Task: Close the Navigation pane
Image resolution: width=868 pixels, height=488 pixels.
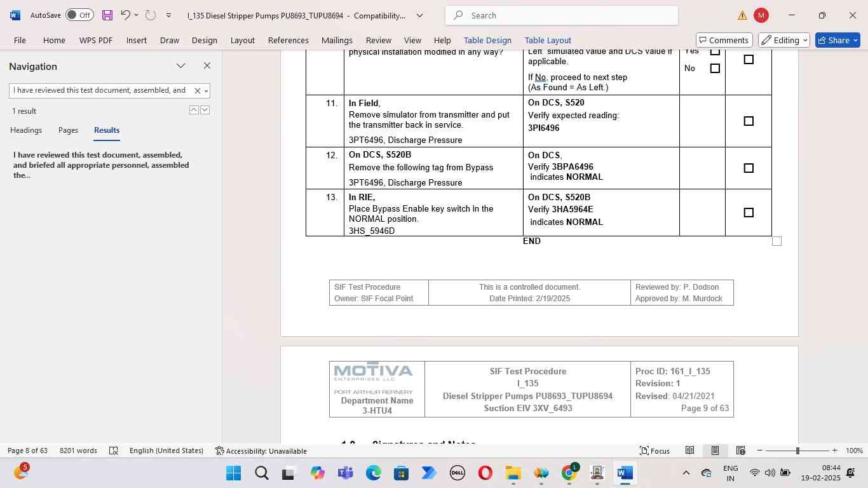Action: (207, 66)
